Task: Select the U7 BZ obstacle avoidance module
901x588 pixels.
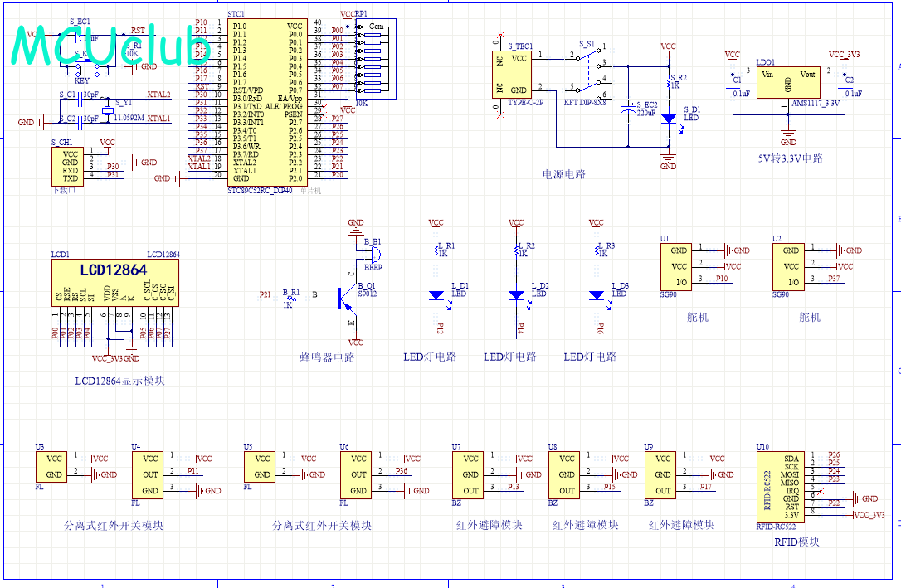Action: click(470, 474)
